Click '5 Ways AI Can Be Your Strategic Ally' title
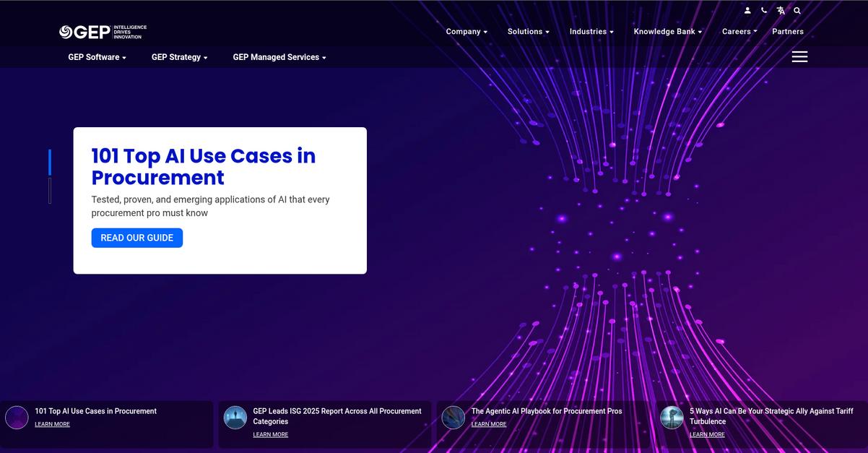The image size is (868, 453). (771, 416)
